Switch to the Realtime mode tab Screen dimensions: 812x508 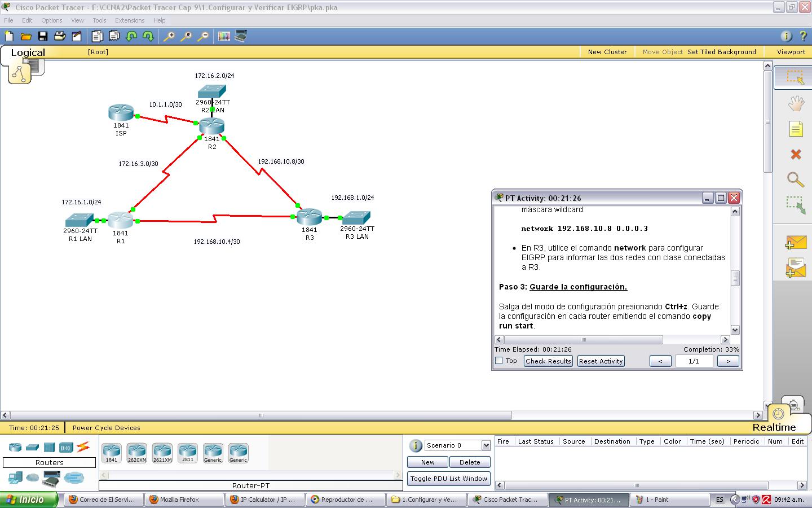[x=774, y=427]
